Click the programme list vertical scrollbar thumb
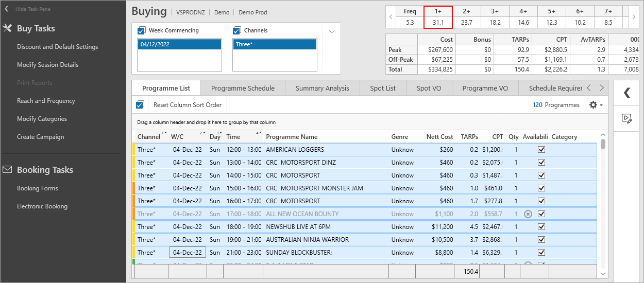Viewport: 644px width, 283px height. click(x=603, y=144)
